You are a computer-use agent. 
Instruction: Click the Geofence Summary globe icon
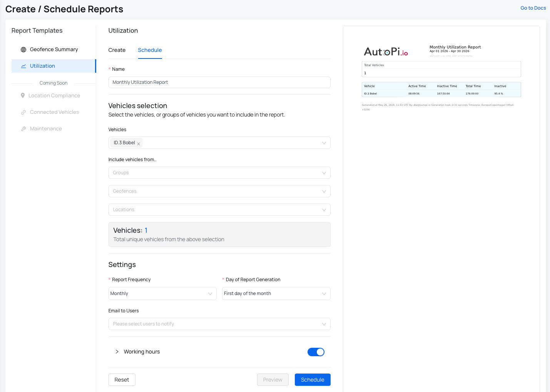[23, 50]
